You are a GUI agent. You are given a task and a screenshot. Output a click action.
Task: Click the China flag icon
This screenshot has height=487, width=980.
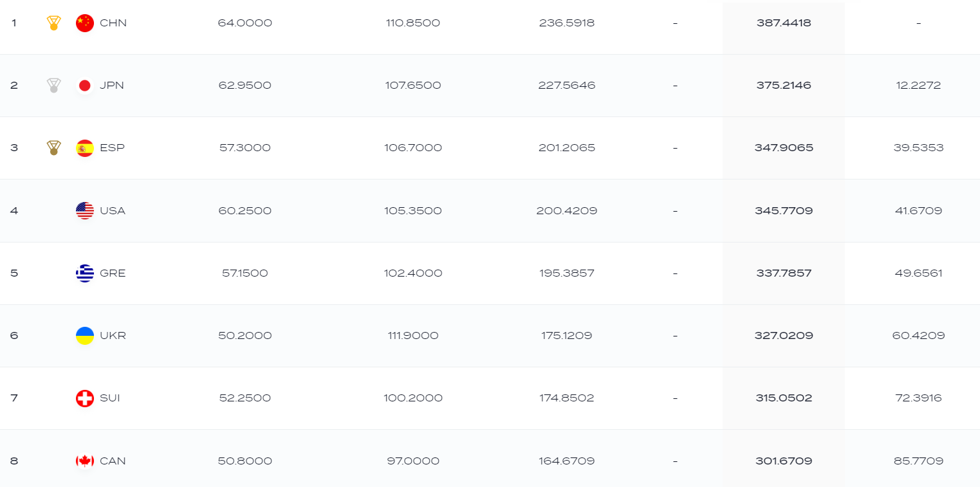[85, 23]
